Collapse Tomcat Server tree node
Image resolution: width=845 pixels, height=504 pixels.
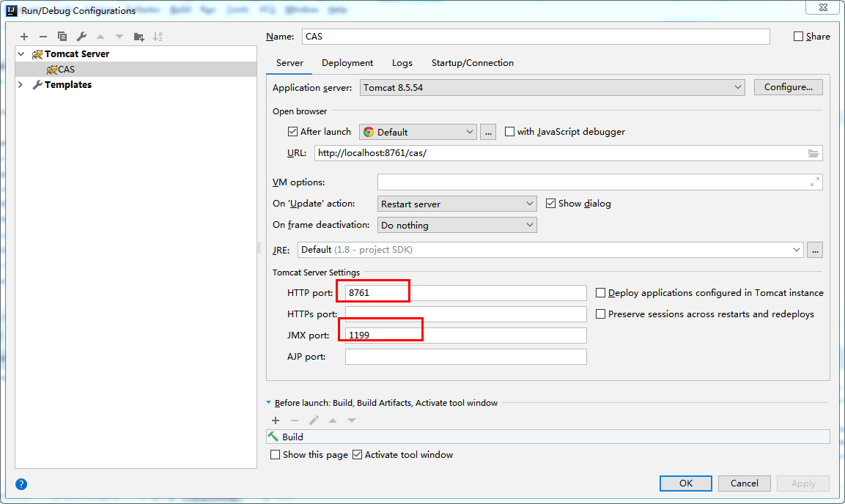(21, 54)
